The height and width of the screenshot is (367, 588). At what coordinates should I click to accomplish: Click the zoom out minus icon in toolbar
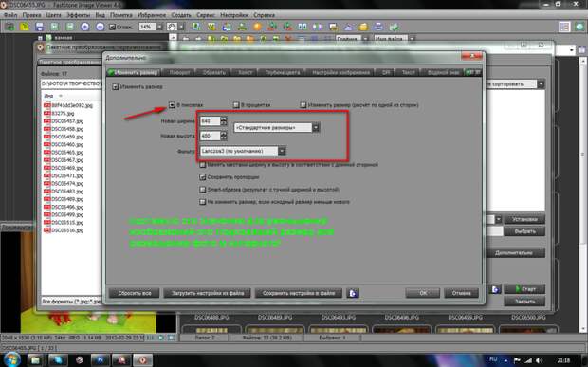click(100, 27)
